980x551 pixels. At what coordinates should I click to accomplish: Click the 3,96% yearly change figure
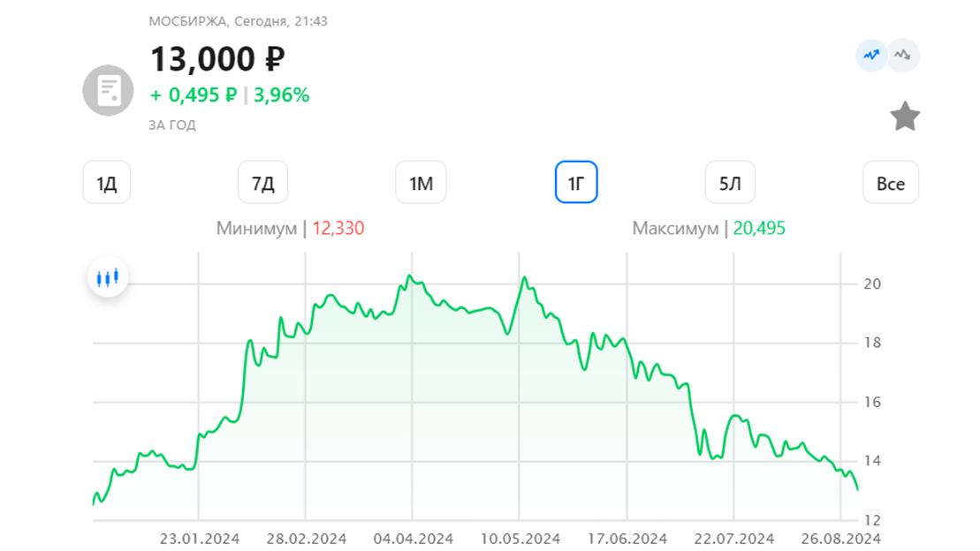tap(281, 95)
